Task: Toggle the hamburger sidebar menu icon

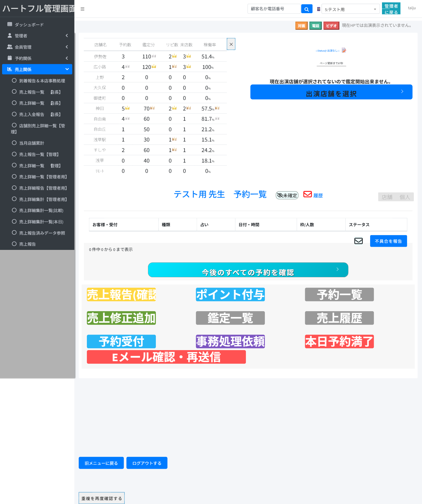Action: (x=82, y=9)
